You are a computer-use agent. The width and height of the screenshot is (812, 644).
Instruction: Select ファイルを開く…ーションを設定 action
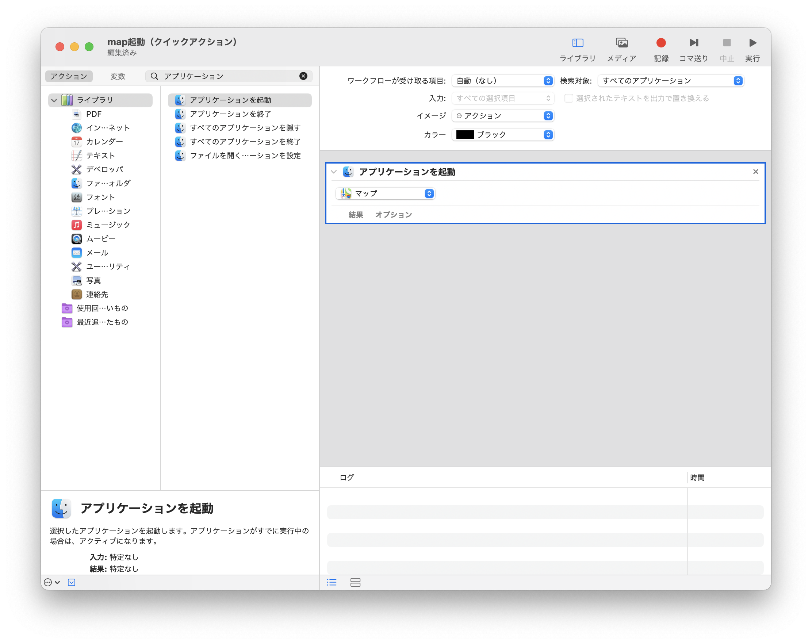pos(240,156)
